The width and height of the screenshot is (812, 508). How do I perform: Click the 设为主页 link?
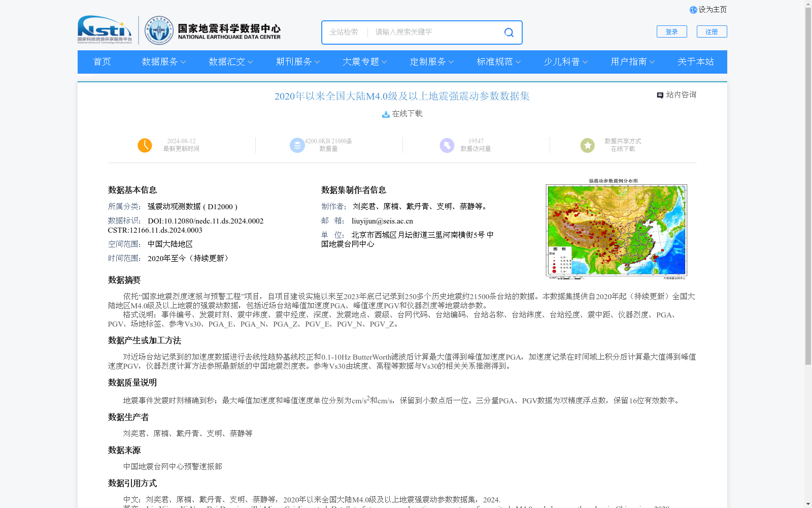tap(713, 10)
